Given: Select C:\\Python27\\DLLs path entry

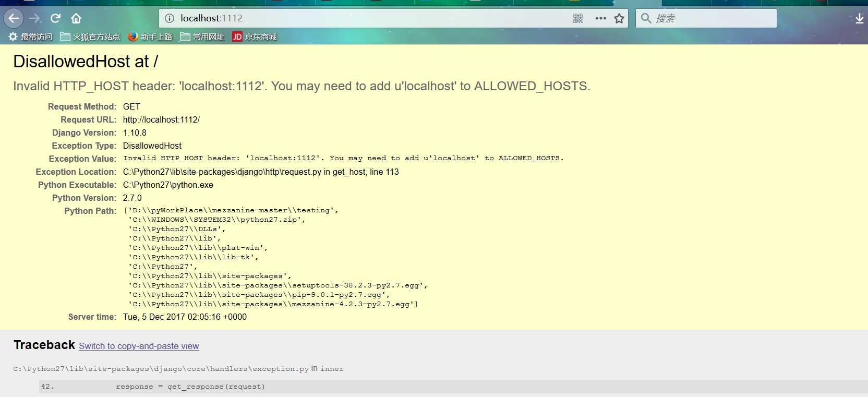Looking at the screenshot, I should point(177,229).
